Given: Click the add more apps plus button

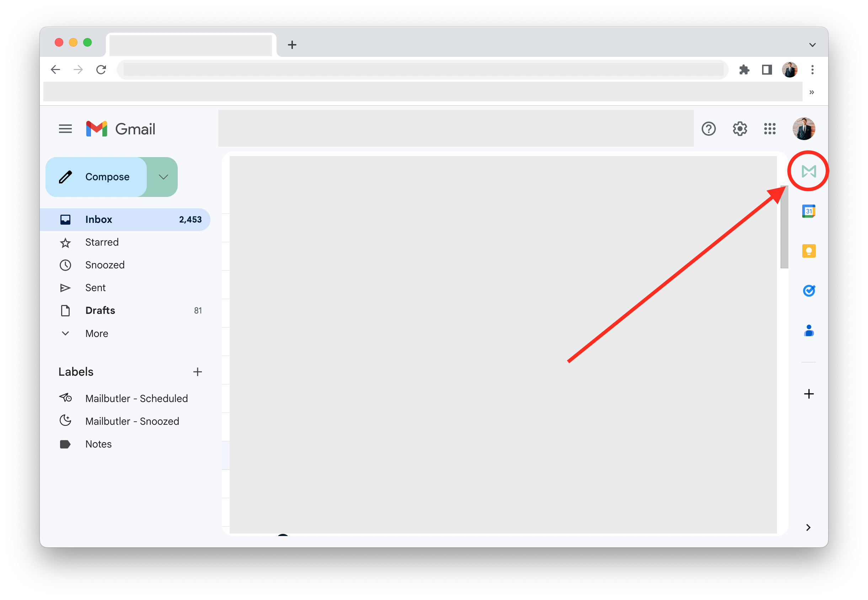Looking at the screenshot, I should [809, 393].
